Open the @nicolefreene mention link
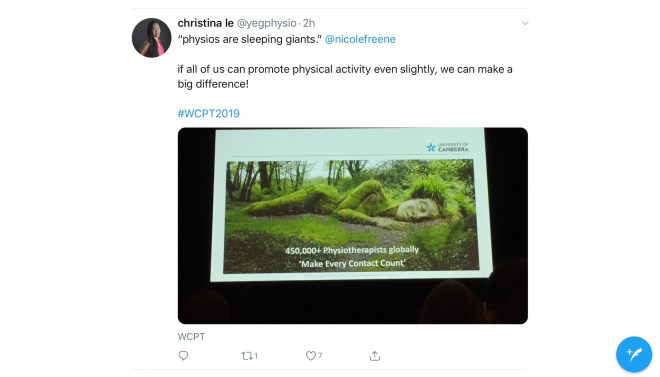Viewport: 660px width, 377px height. coord(360,39)
